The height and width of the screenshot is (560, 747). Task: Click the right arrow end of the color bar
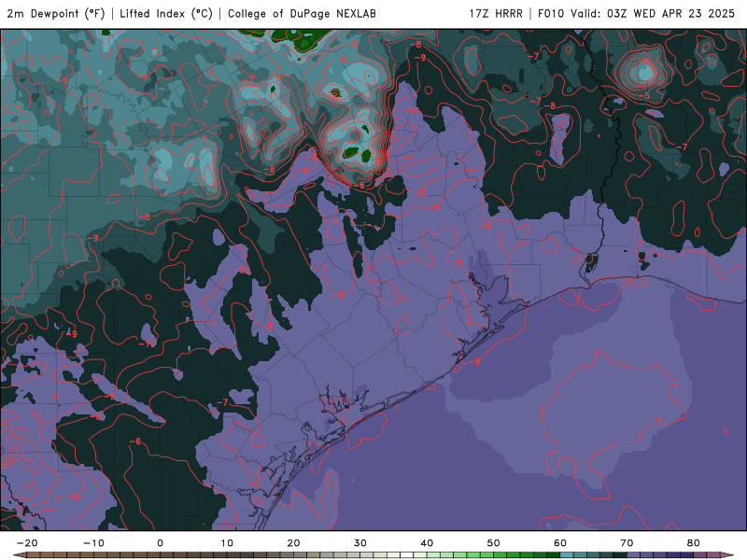click(727, 555)
